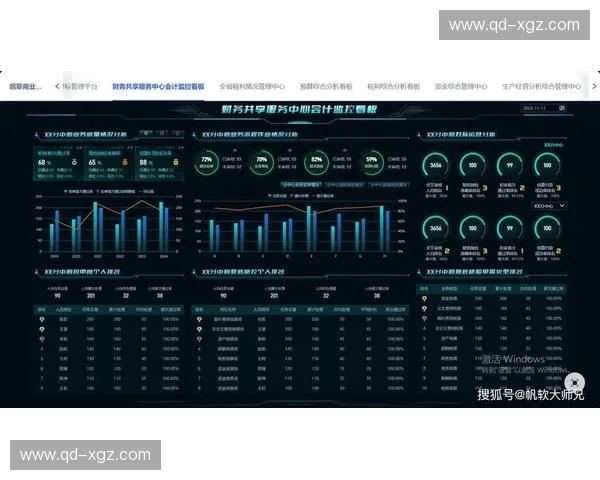
Task: Click the orange medal icon on 65% card
Action: click(125, 162)
